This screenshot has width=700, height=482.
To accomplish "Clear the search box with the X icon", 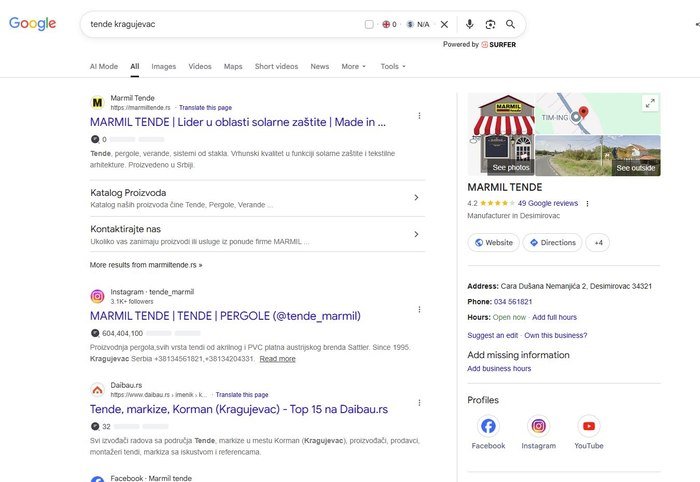I will 444,24.
